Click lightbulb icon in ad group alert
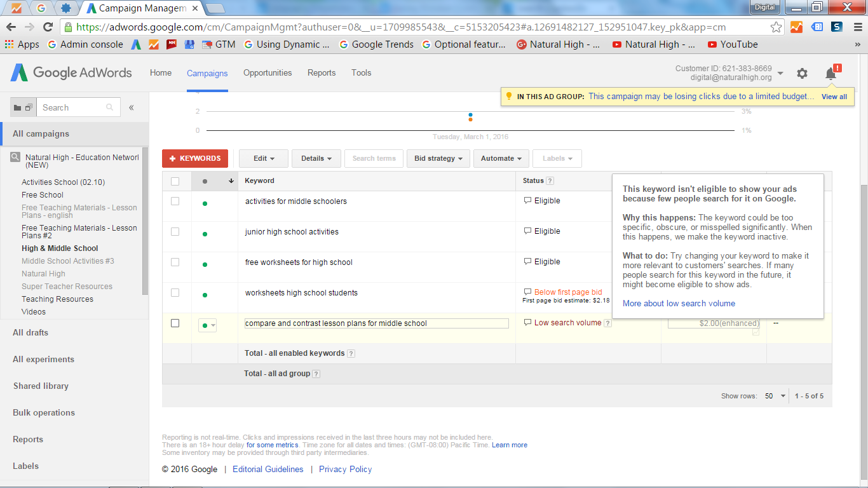This screenshot has width=868, height=488. click(508, 97)
